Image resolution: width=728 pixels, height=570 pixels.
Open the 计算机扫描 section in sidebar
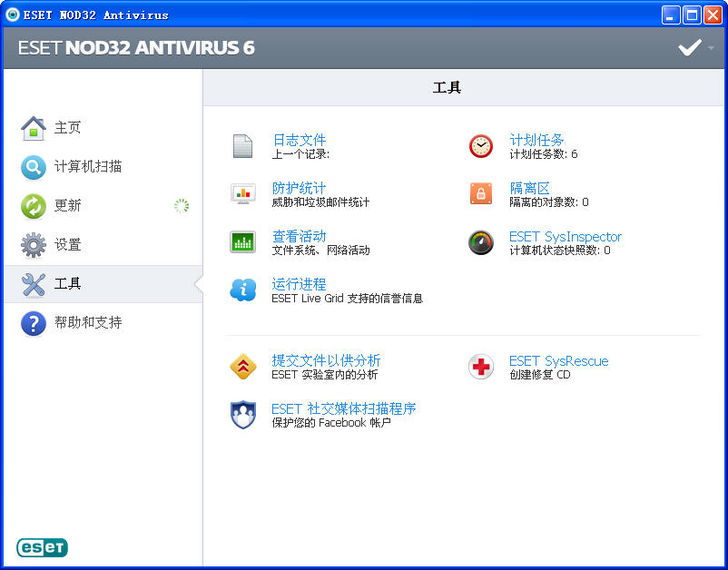tap(87, 167)
